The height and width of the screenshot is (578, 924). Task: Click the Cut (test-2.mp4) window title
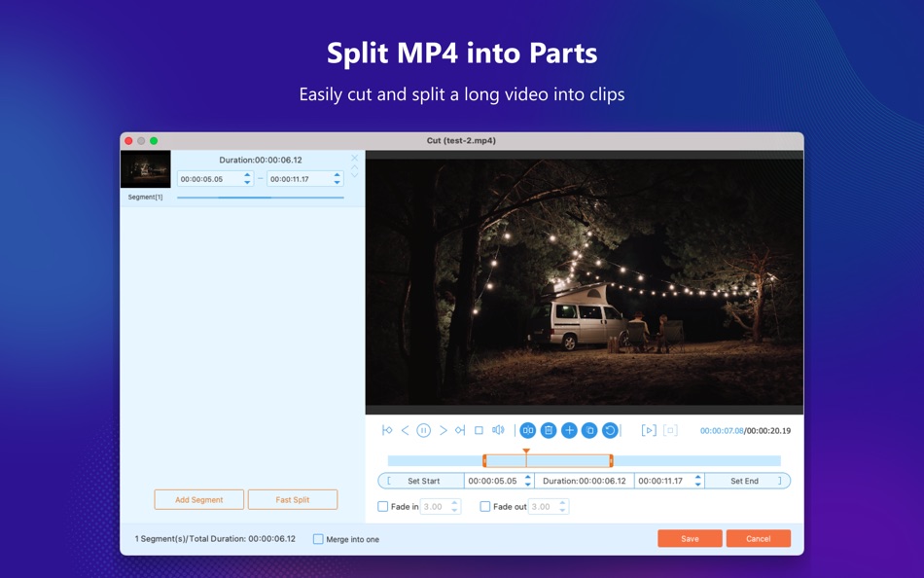(x=461, y=140)
